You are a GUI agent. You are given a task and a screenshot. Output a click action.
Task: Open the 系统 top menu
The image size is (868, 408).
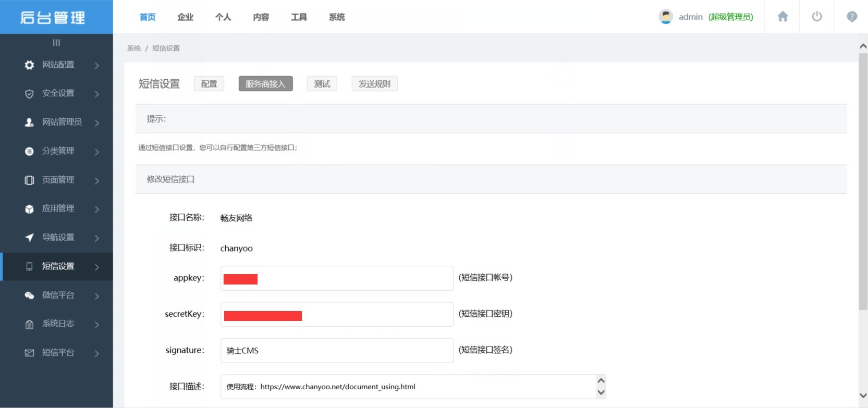pos(337,17)
